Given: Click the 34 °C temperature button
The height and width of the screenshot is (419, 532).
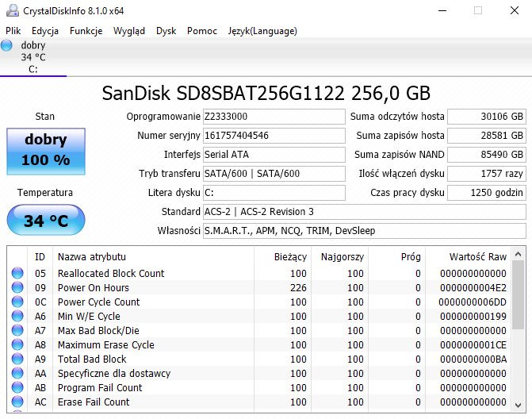Looking at the screenshot, I should coord(46,220).
